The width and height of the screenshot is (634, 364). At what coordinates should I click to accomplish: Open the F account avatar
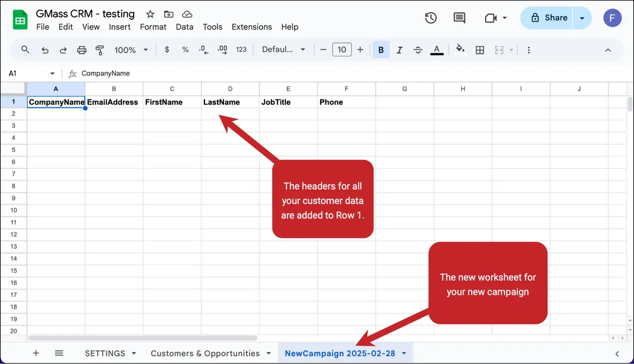(612, 18)
